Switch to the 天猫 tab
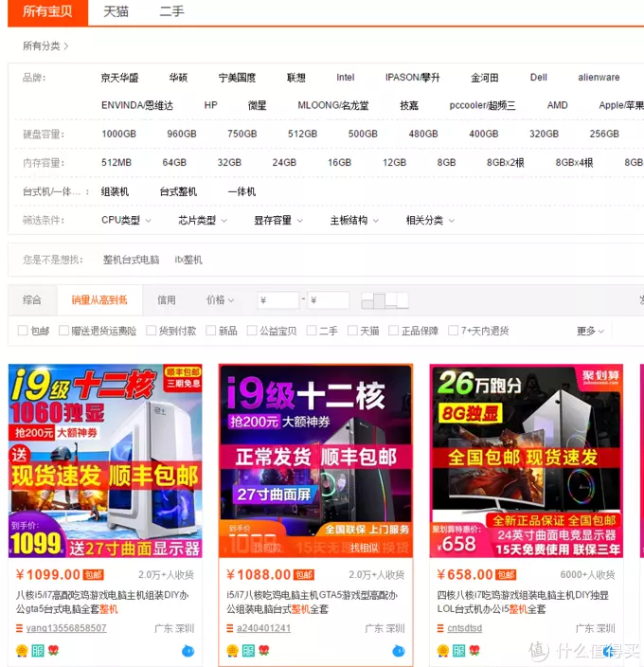The image size is (644, 667). click(x=116, y=11)
